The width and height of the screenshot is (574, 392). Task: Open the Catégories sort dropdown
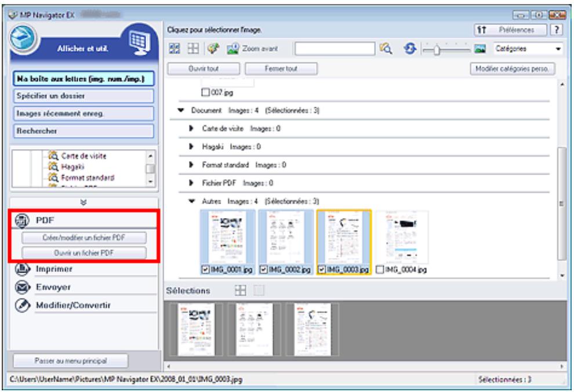[x=528, y=49]
